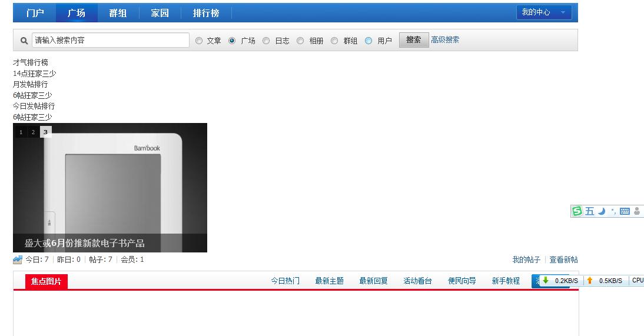Click the CPU label in speed monitor
The height and width of the screenshot is (336, 644).
tap(638, 280)
